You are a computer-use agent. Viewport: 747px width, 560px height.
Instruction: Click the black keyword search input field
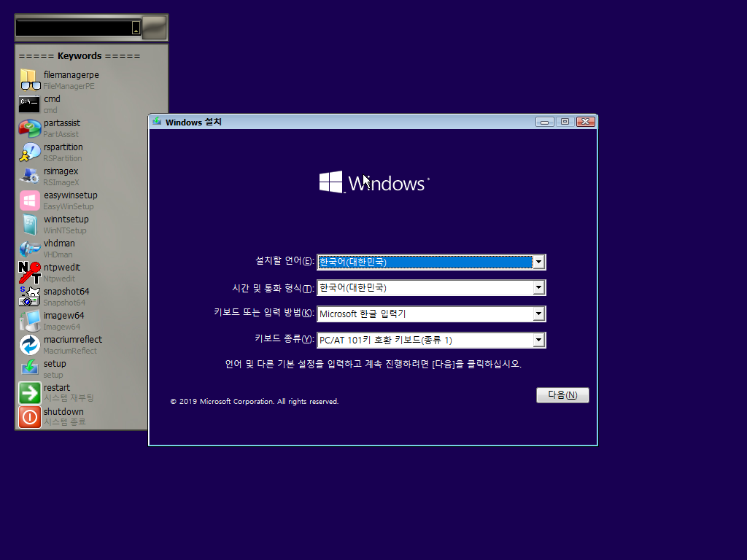click(74, 28)
